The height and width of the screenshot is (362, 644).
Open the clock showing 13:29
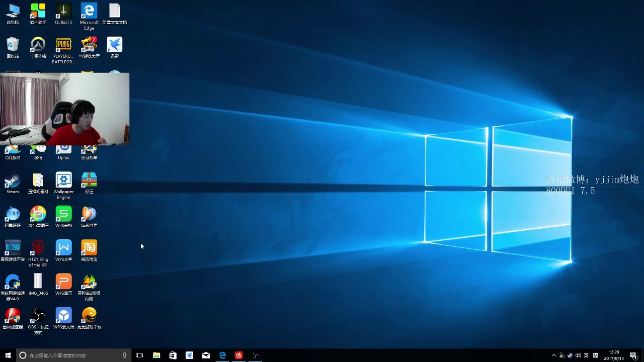click(x=614, y=355)
